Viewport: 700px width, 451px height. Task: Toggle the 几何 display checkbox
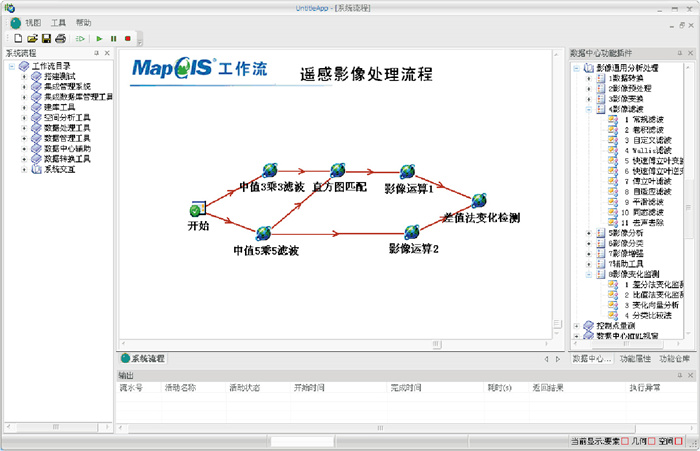pos(651,441)
